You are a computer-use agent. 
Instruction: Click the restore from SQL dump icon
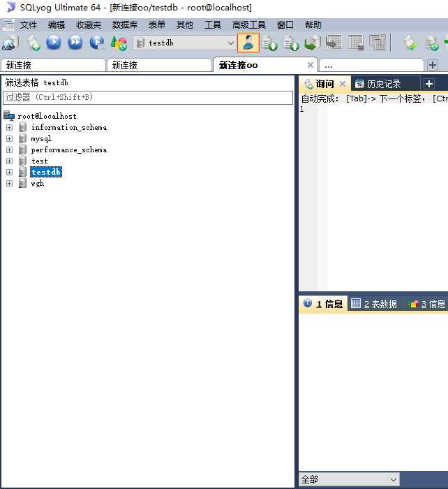click(313, 43)
